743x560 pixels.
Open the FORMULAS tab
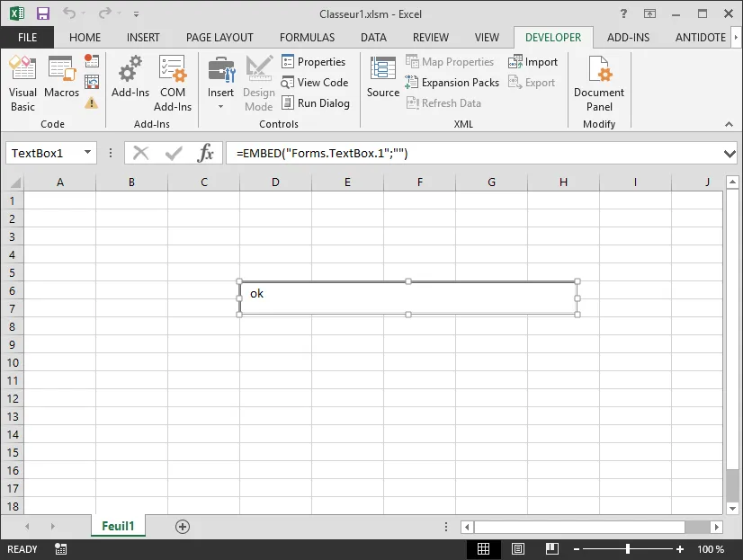click(307, 38)
